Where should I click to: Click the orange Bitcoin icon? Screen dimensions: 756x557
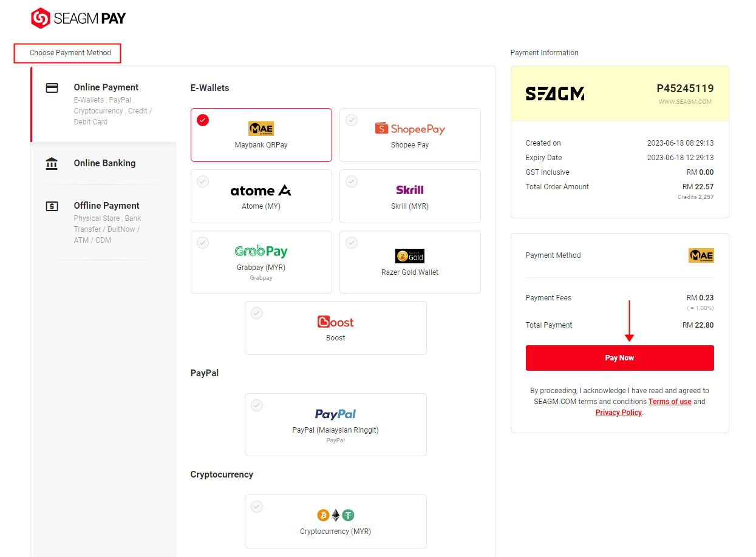pyautogui.click(x=323, y=515)
